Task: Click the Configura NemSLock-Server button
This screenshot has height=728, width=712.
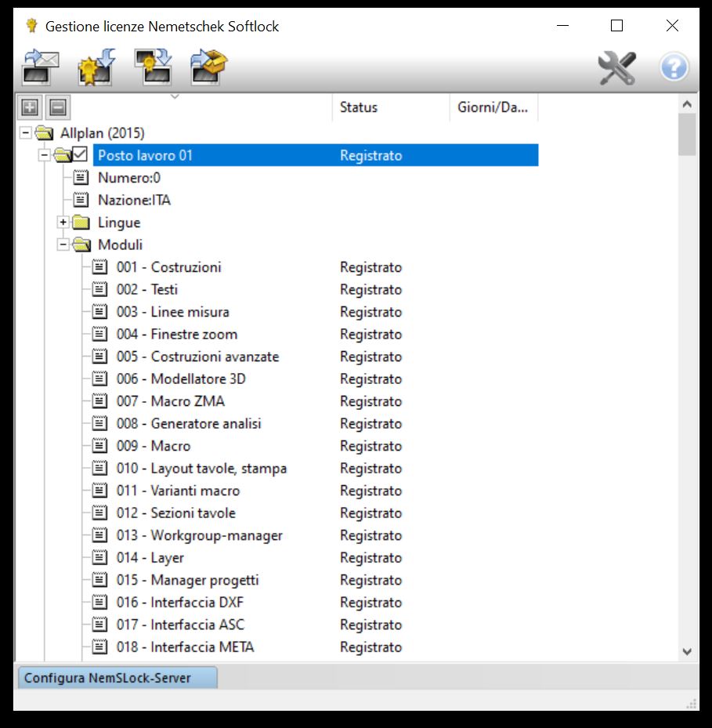Action: click(x=117, y=678)
